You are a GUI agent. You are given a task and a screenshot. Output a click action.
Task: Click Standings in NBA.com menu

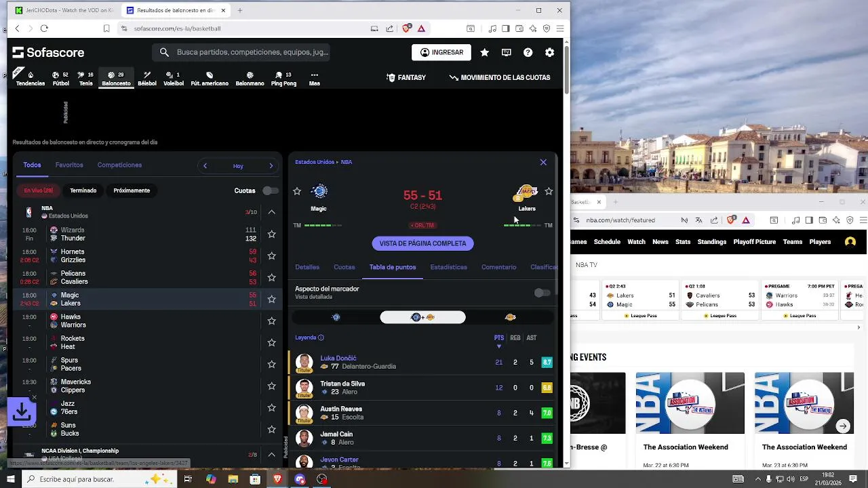tap(712, 242)
